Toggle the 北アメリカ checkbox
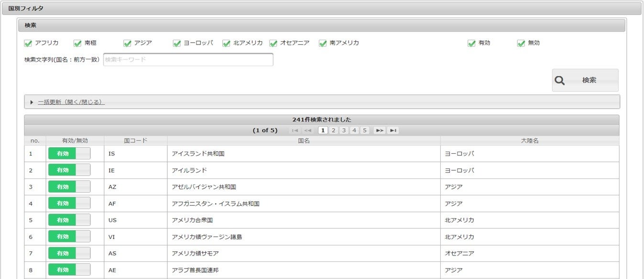 tap(226, 44)
